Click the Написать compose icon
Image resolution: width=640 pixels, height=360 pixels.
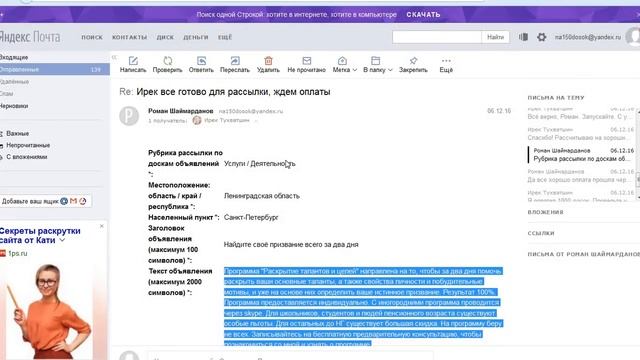(x=133, y=61)
